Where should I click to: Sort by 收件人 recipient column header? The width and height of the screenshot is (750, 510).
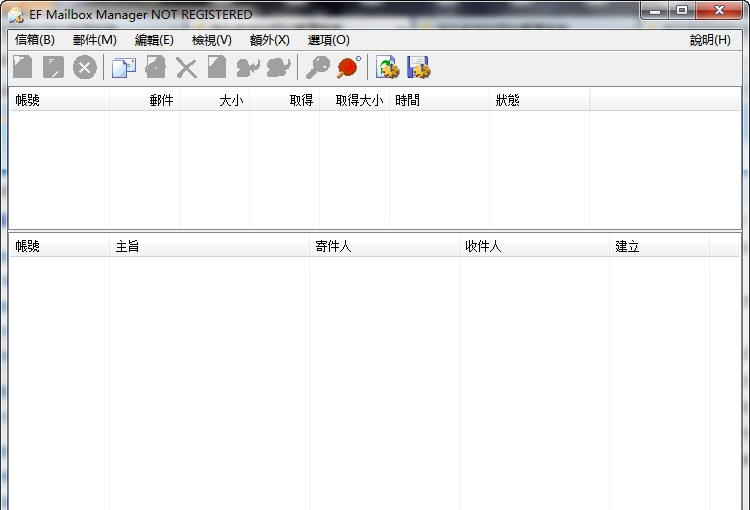point(534,246)
